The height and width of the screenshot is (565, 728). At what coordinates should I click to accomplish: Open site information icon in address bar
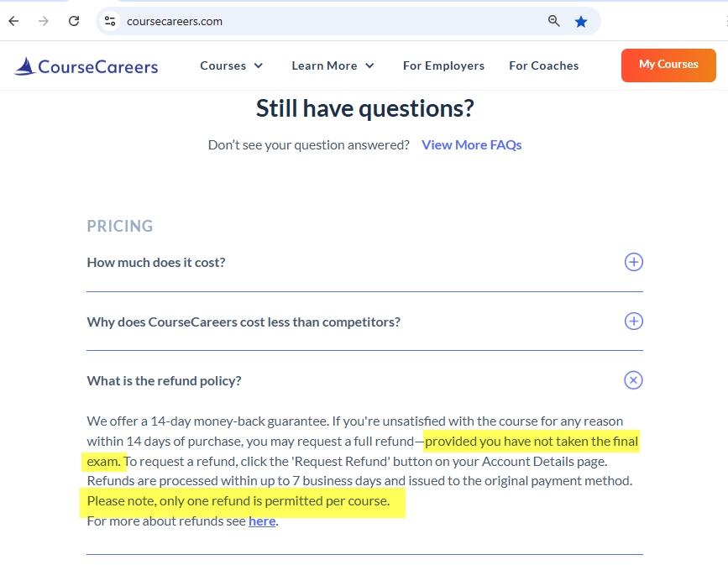coord(110,21)
